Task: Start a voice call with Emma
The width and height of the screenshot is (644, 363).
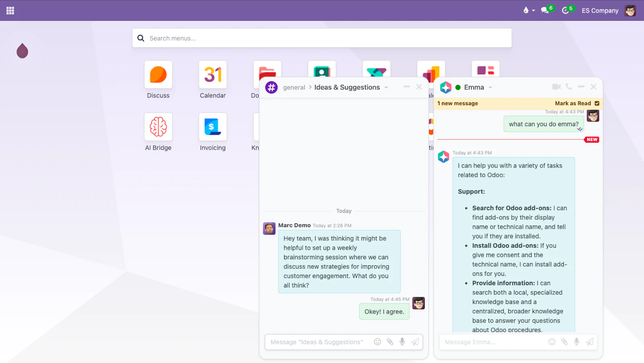Action: 569,87
